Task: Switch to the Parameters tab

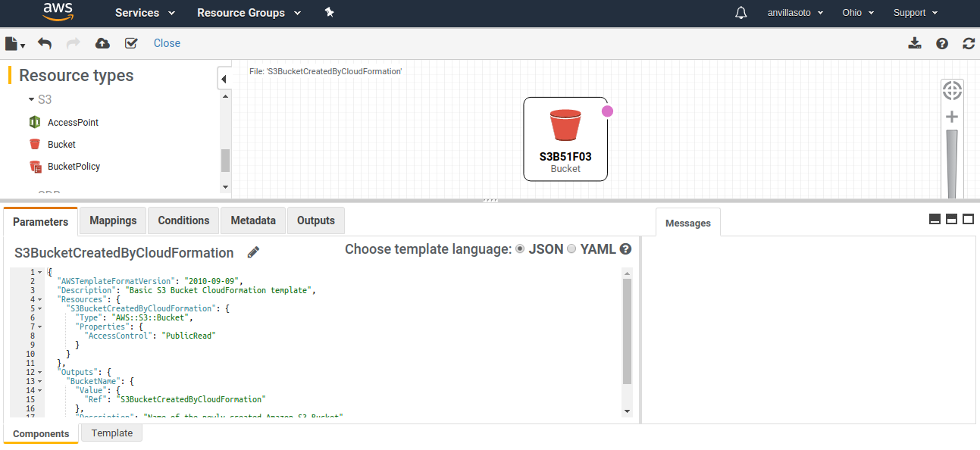Action: pos(40,222)
